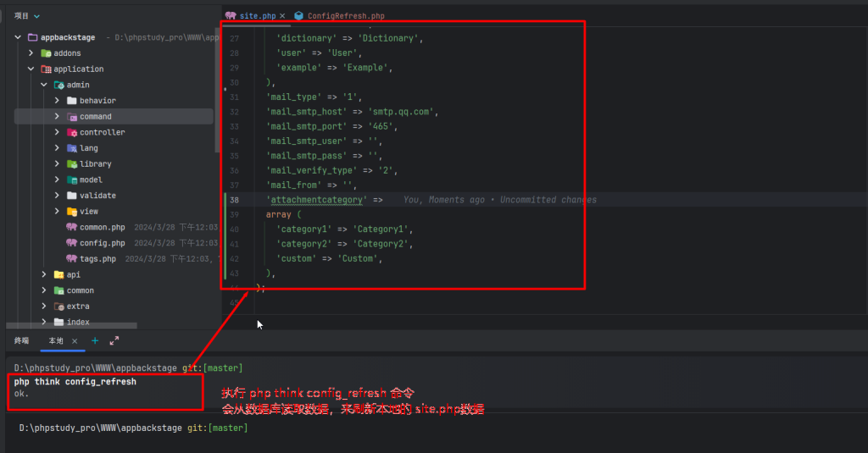Collapse the admin folder
868x453 pixels.
click(44, 86)
